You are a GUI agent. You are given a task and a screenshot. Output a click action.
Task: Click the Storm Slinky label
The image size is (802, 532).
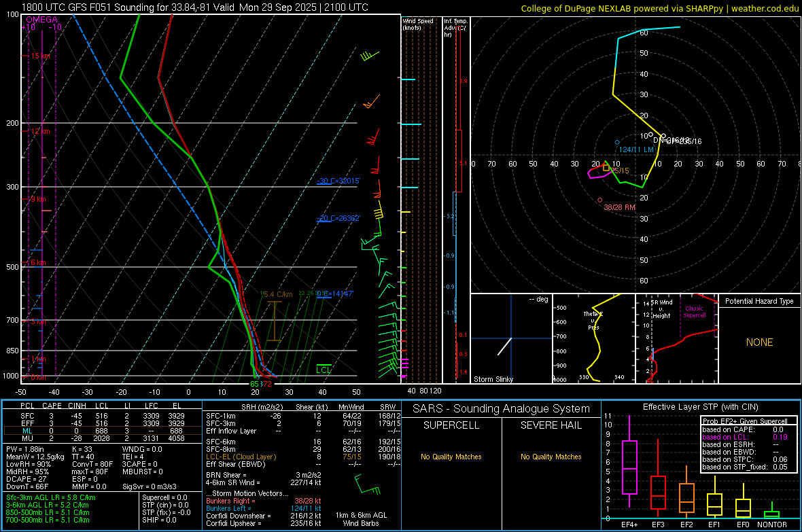(x=493, y=379)
